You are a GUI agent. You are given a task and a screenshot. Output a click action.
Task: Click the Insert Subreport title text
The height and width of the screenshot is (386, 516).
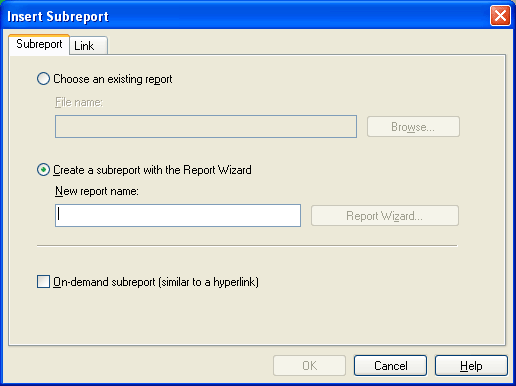(58, 17)
